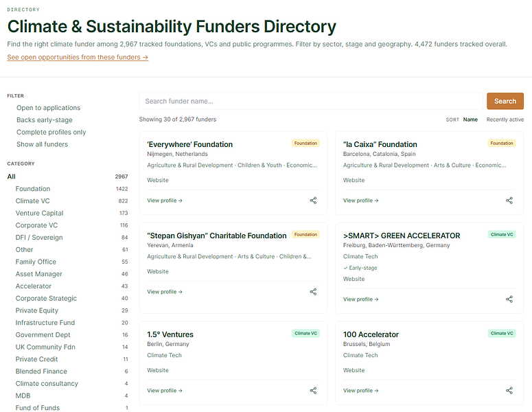Screen dimensions: 532x412
Task: Select the Private Credit category
Action: tap(71, 359)
